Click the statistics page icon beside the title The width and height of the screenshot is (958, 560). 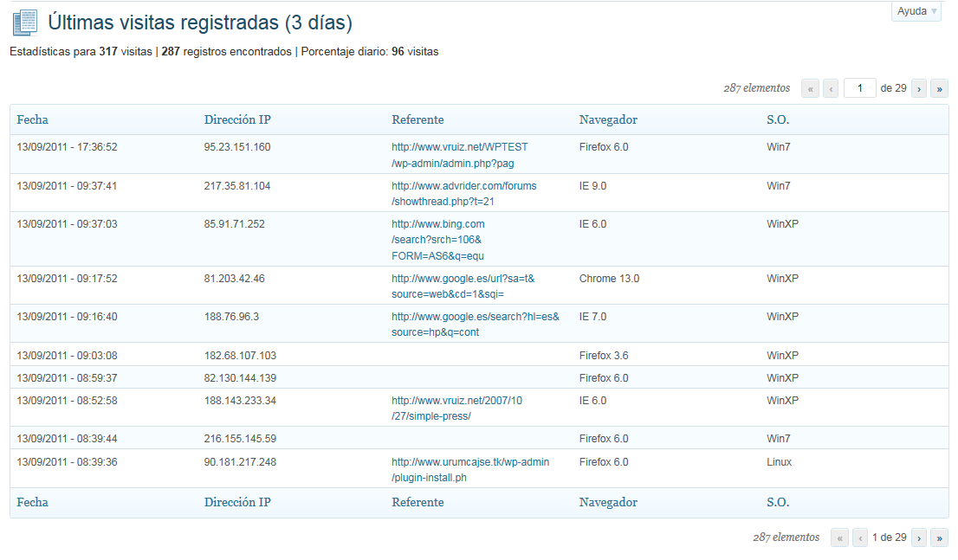click(25, 23)
